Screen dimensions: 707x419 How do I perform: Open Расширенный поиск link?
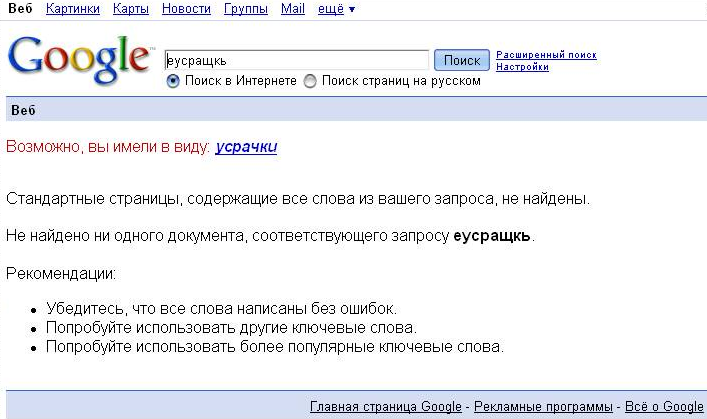[x=546, y=55]
